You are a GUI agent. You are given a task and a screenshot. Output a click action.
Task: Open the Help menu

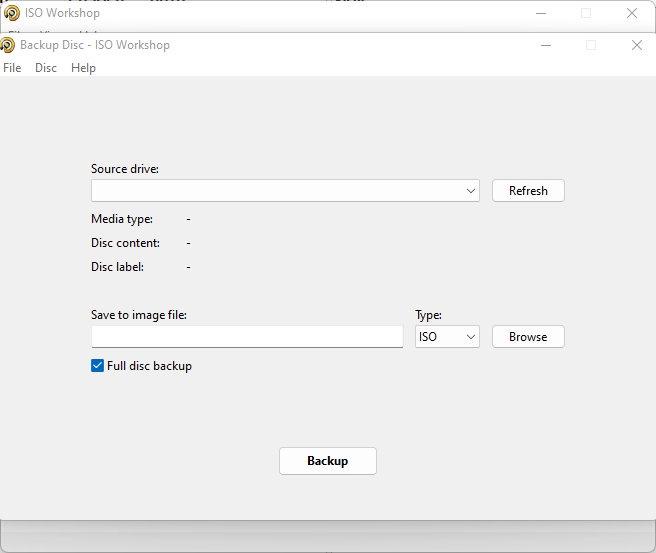83,68
